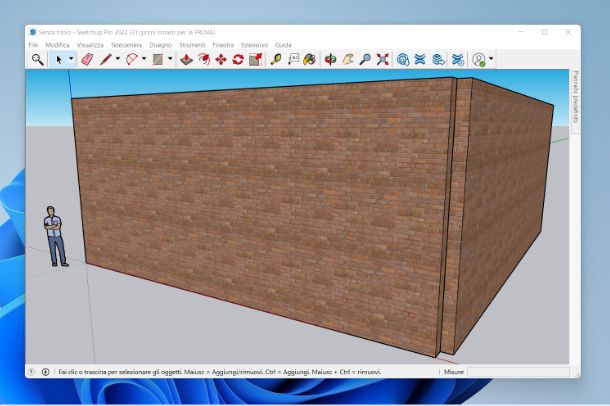Expand the account profile dropdown arrow
Viewport: 610px width, 406px height.
tap(491, 59)
